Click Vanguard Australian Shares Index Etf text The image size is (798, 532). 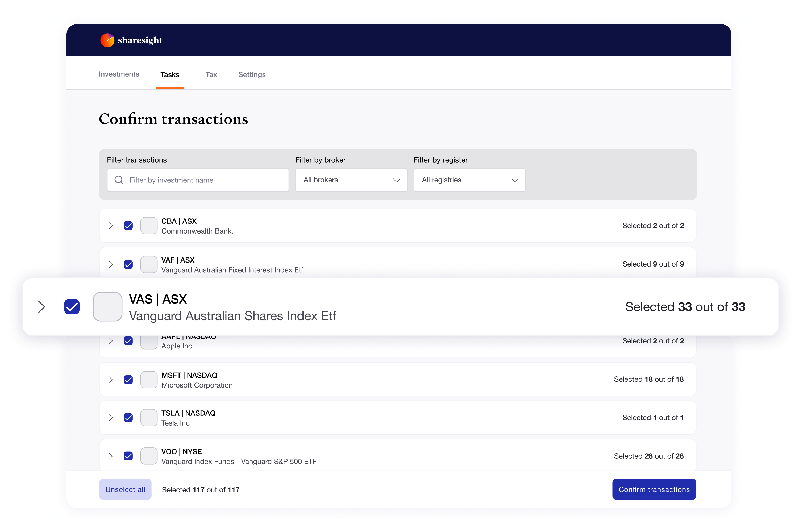[x=233, y=316]
